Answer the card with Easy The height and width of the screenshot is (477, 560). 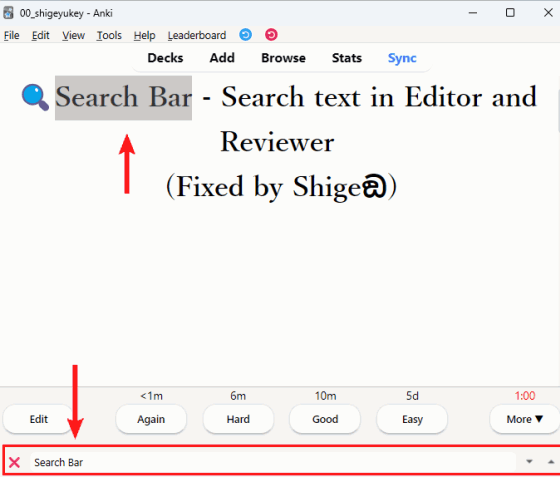click(412, 419)
